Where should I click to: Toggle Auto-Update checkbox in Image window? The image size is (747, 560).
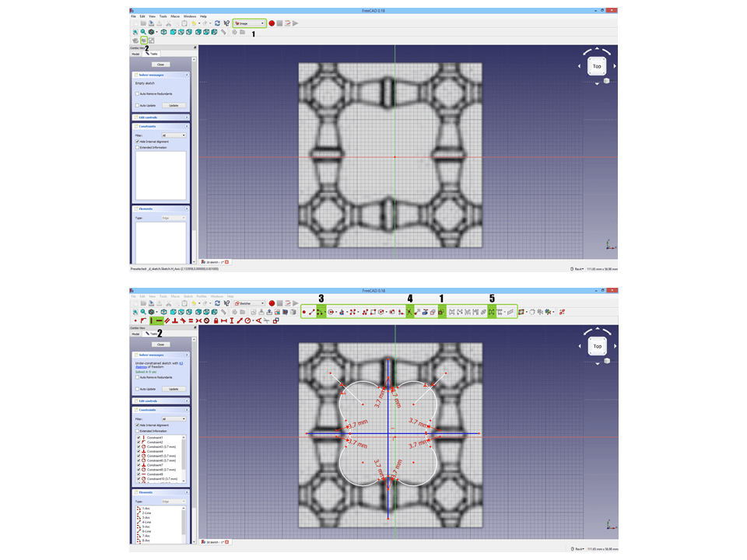click(137, 105)
